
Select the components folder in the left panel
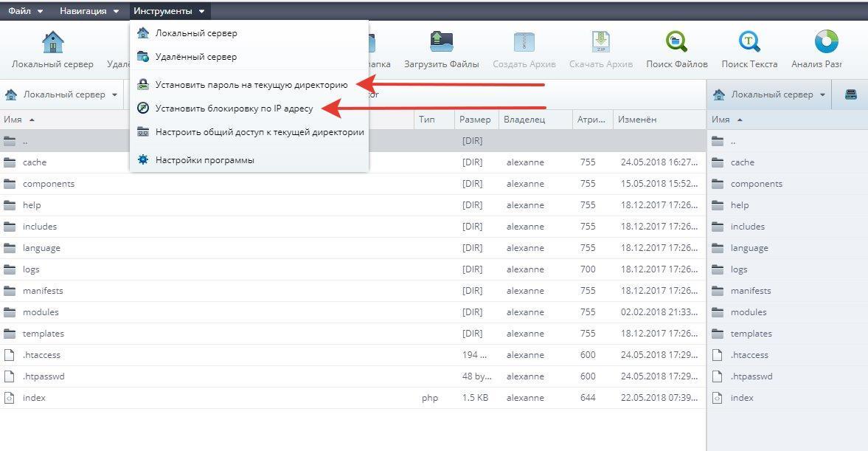[353, 184]
